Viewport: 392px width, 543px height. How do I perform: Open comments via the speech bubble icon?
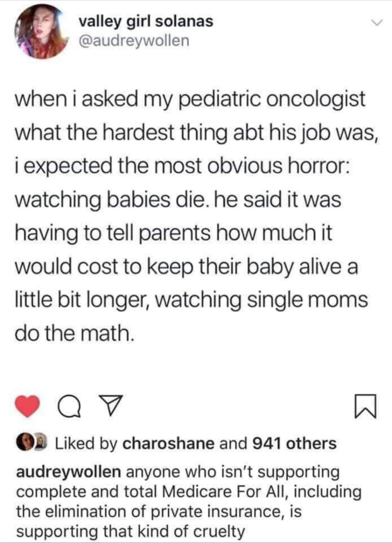coord(69,406)
